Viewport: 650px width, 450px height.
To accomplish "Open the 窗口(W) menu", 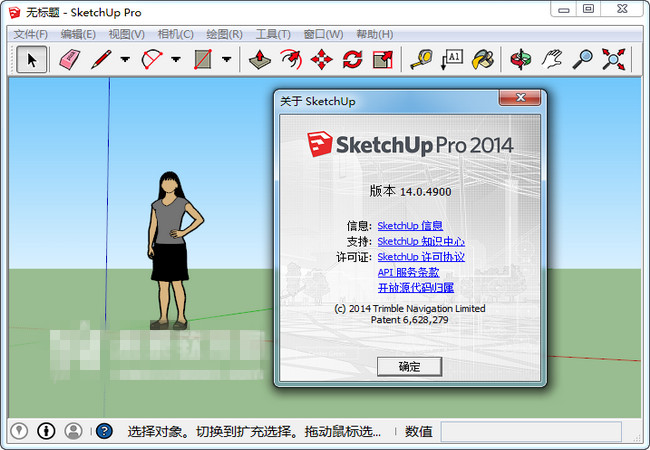I will click(323, 34).
